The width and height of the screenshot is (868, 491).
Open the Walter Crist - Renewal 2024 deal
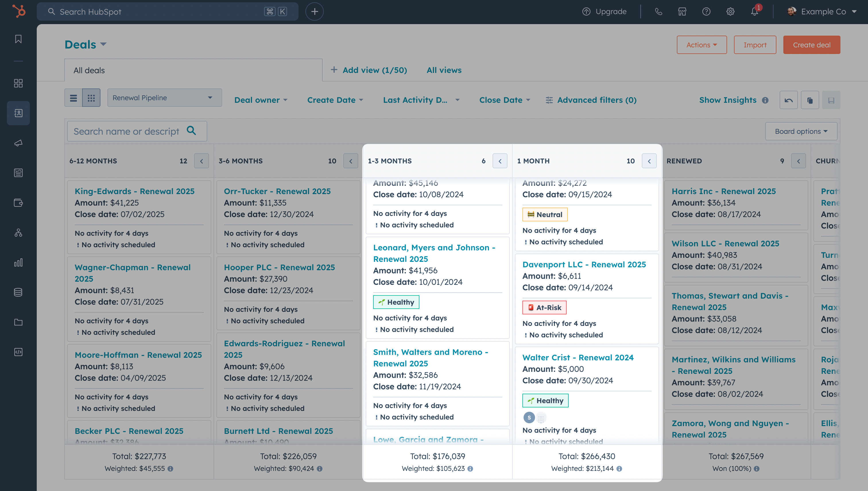pos(578,357)
